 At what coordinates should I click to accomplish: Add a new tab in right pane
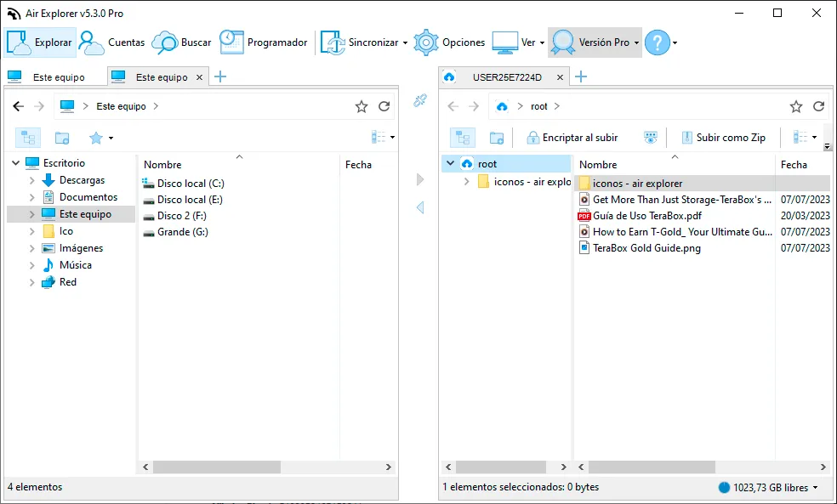(581, 76)
